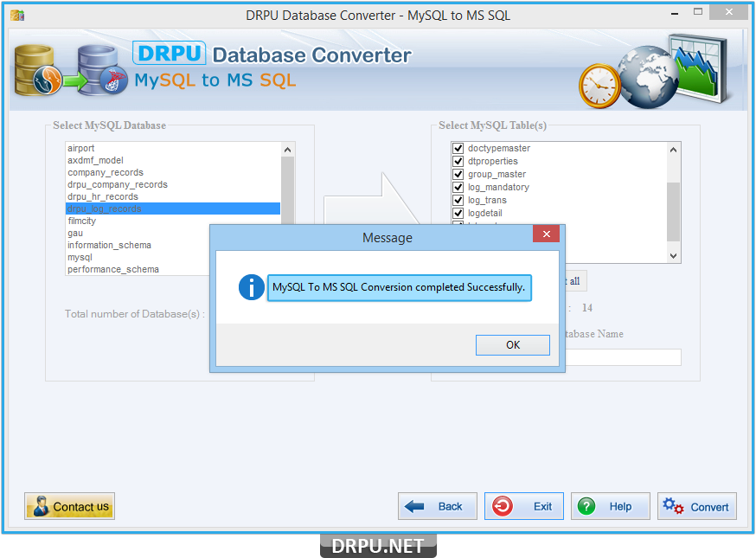
Task: Close the Database Converter window
Action: point(728,12)
